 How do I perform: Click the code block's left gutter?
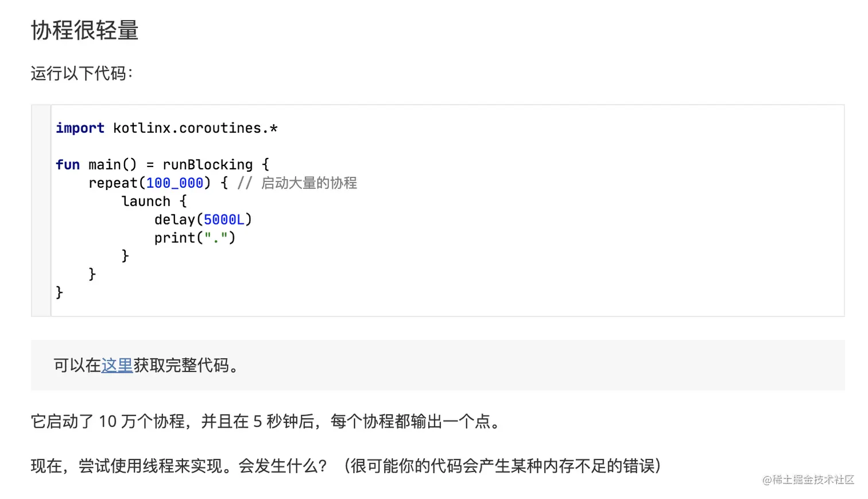pyautogui.click(x=41, y=210)
